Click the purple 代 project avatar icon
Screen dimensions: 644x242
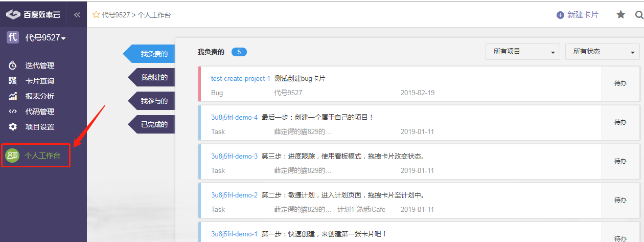[13, 37]
